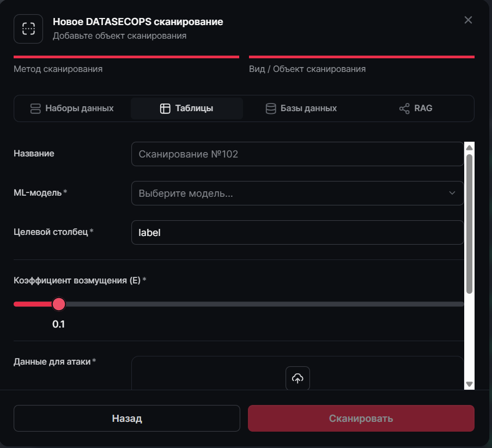Click the Сканировать button
Image resolution: width=492 pixels, height=448 pixels.
coord(361,418)
